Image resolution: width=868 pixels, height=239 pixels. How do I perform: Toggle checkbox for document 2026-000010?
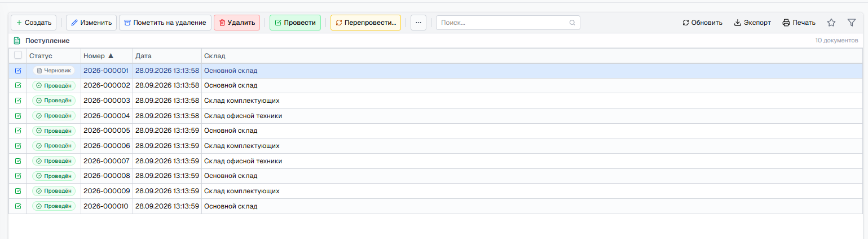[18, 206]
